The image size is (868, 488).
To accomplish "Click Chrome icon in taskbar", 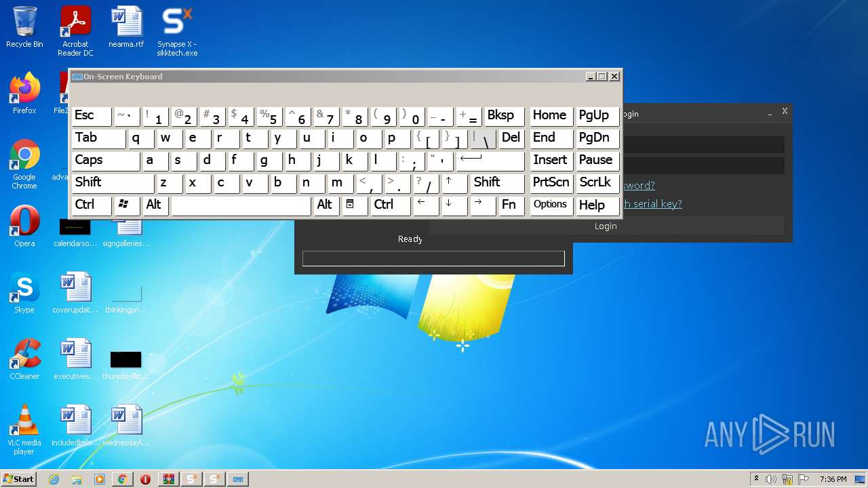I will (122, 479).
